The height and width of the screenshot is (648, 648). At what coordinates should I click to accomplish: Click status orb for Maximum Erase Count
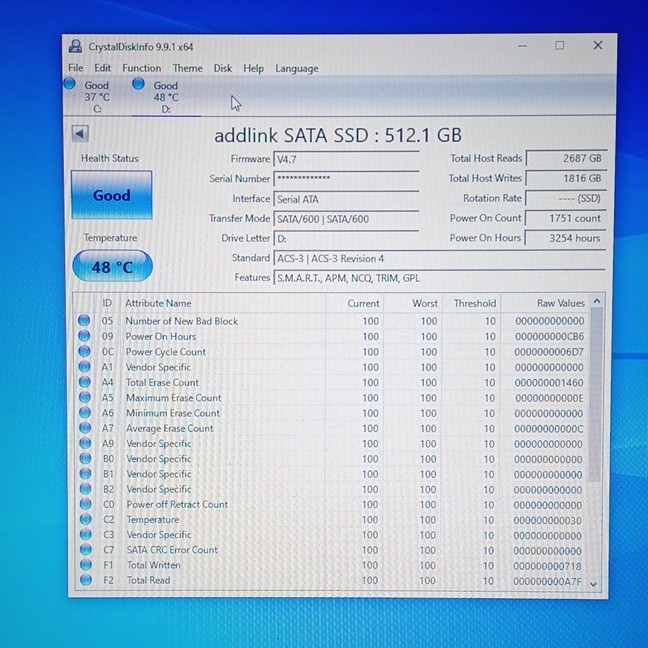tap(85, 397)
